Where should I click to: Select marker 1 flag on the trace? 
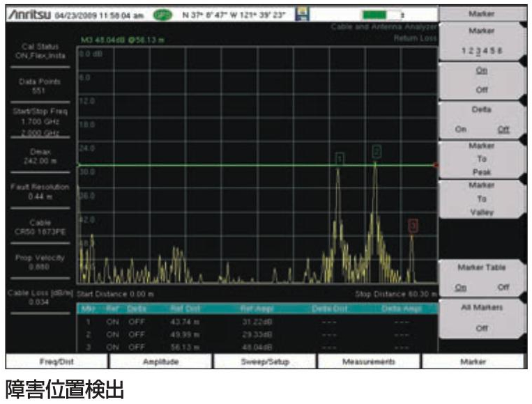click(x=340, y=159)
